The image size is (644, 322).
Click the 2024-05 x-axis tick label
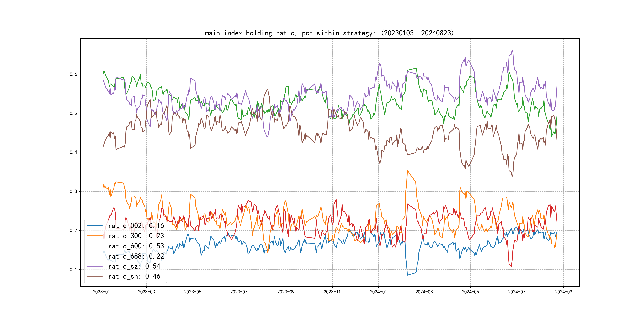(x=470, y=292)
